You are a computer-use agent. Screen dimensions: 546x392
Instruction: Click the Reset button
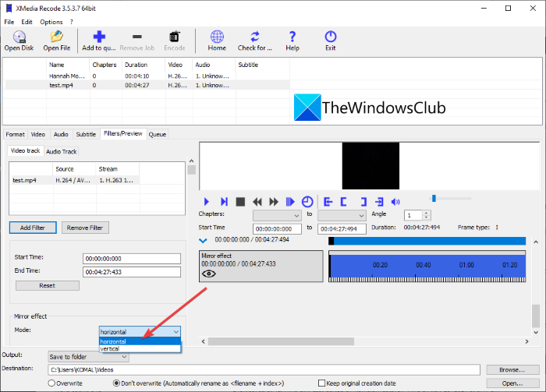[x=48, y=285]
